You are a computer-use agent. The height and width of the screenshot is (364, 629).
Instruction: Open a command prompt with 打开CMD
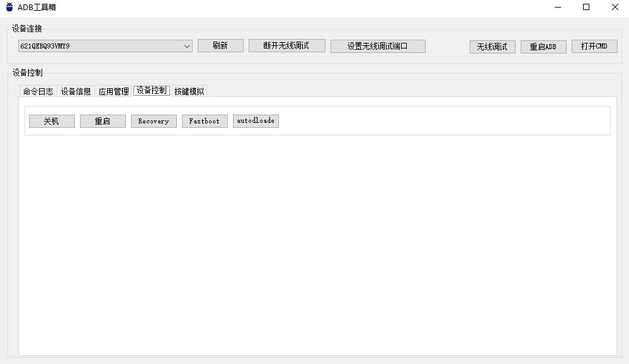point(594,46)
